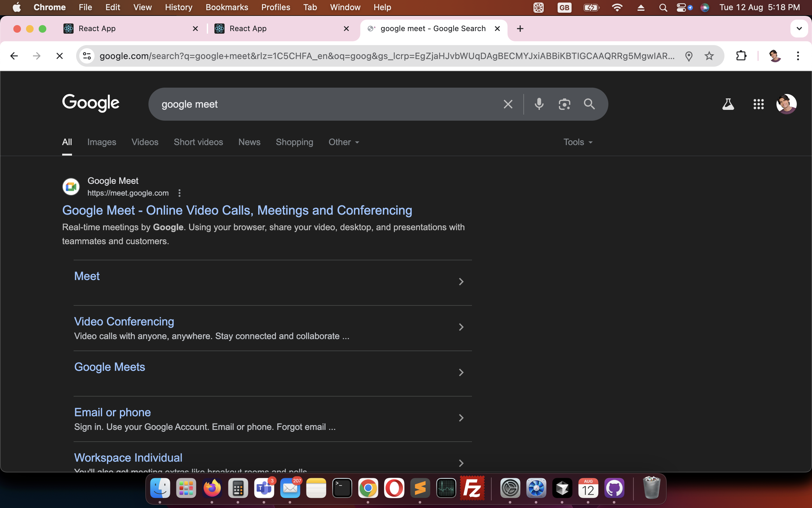
Task: Open the Workspace Individual link
Action: (128, 458)
